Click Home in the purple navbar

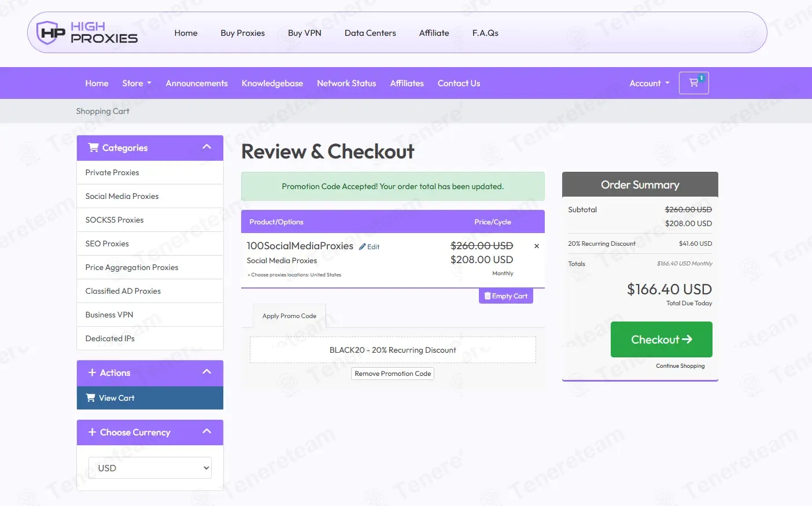tap(97, 83)
